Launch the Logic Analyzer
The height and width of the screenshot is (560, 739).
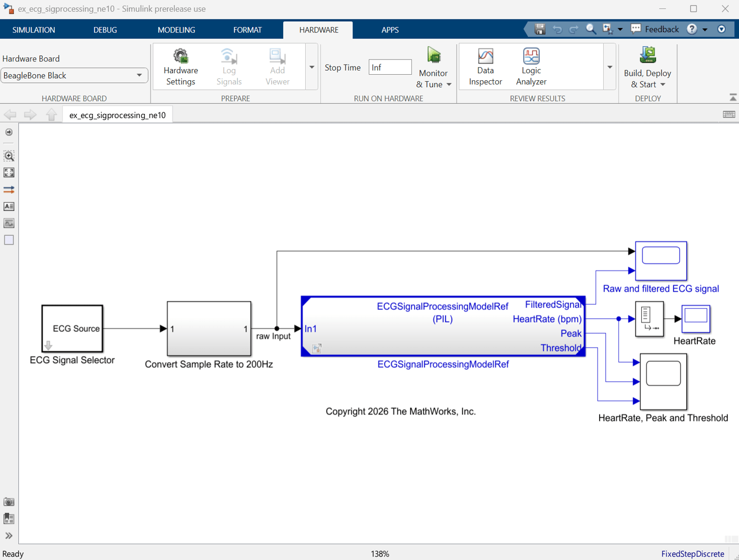point(531,67)
